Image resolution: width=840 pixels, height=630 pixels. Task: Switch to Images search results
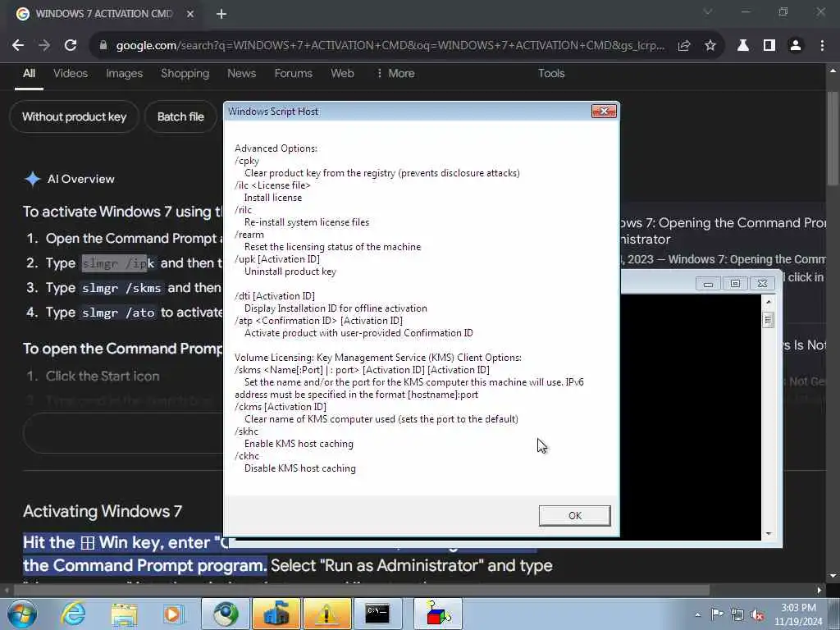125,73
